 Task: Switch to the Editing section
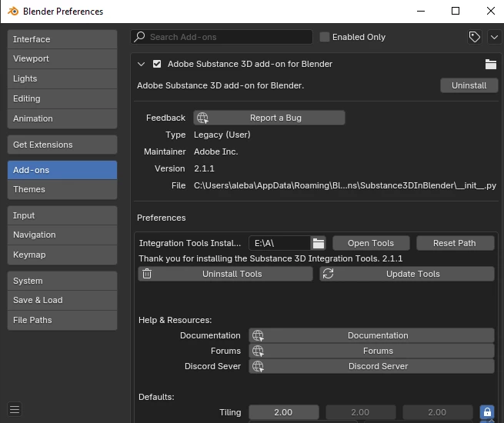click(x=62, y=98)
